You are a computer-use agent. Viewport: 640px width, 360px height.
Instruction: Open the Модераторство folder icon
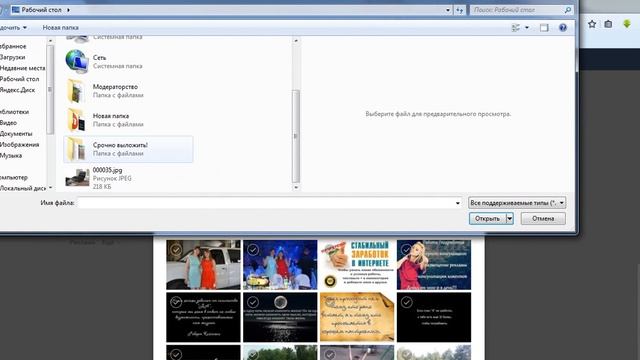(x=76, y=91)
